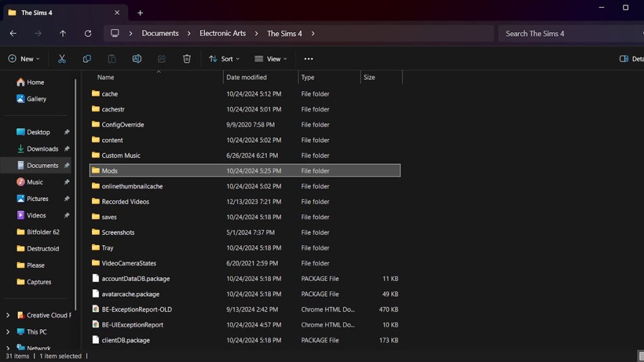Delete selection with the trash icon
644x362 pixels.
point(187,58)
